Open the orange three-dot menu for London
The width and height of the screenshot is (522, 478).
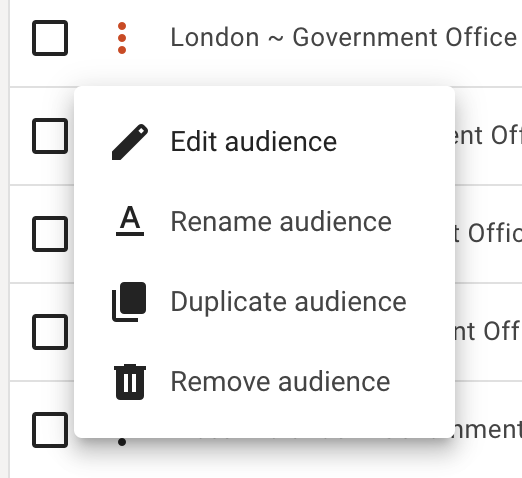(122, 38)
